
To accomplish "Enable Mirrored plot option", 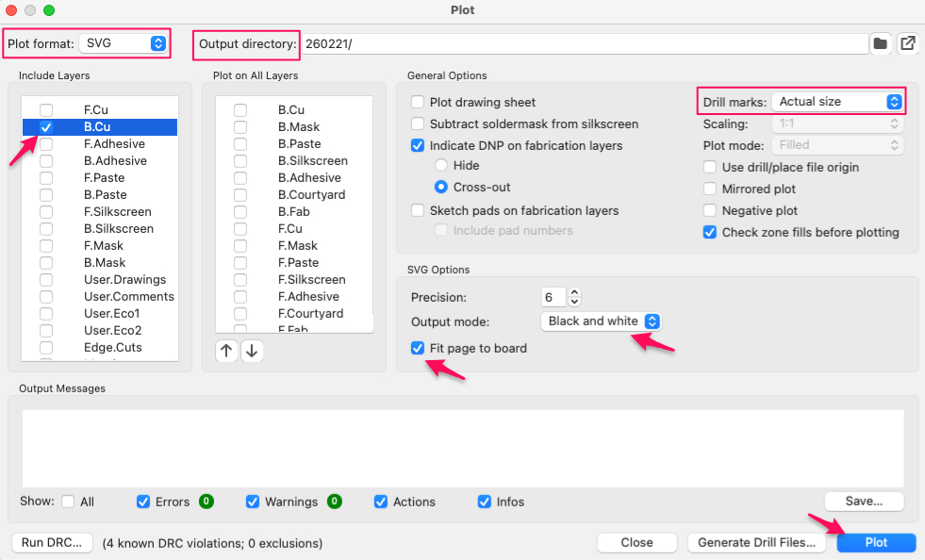I will 710,189.
